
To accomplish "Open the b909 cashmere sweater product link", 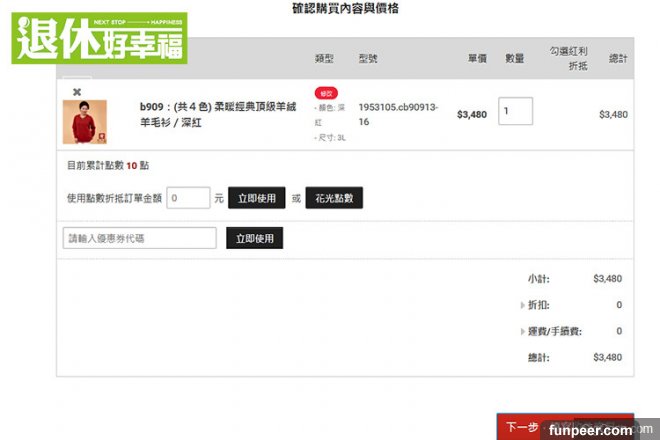I will coord(215,114).
